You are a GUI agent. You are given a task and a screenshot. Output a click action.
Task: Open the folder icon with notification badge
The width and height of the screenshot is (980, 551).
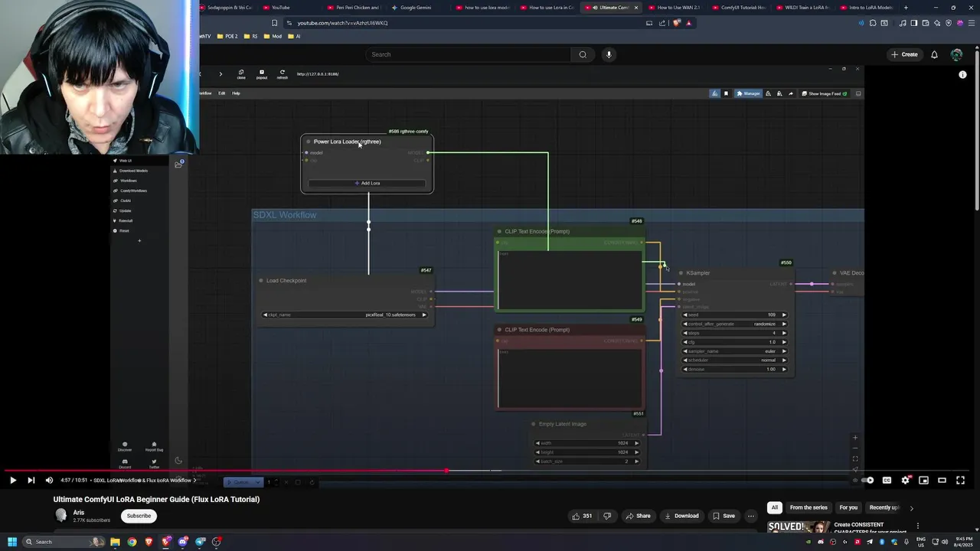click(178, 164)
